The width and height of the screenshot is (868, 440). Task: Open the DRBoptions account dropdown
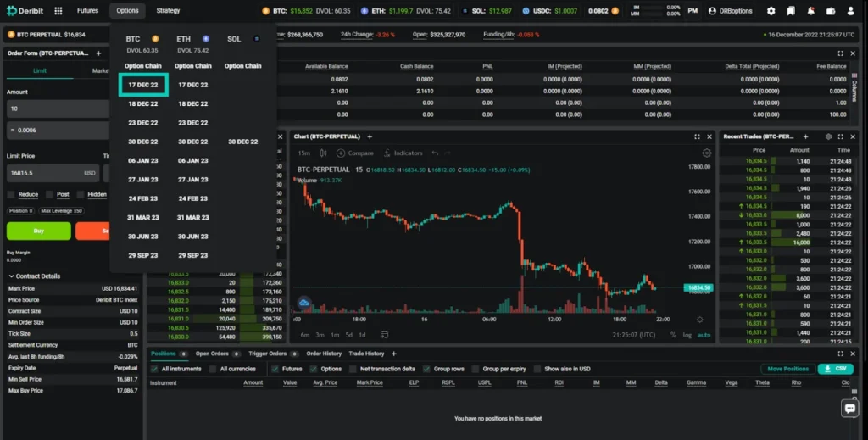click(732, 11)
